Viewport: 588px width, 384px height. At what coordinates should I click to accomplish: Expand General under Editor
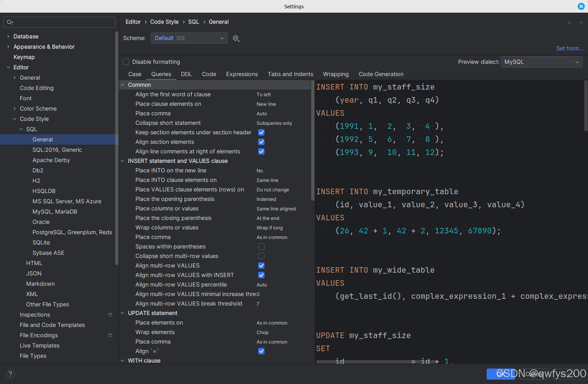15,78
